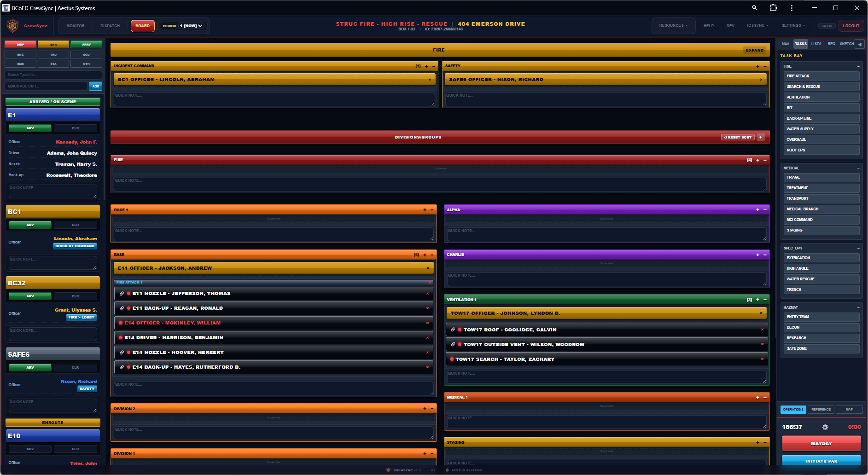Open the timer settings gear icon
The image size is (868, 475).
[x=825, y=427]
